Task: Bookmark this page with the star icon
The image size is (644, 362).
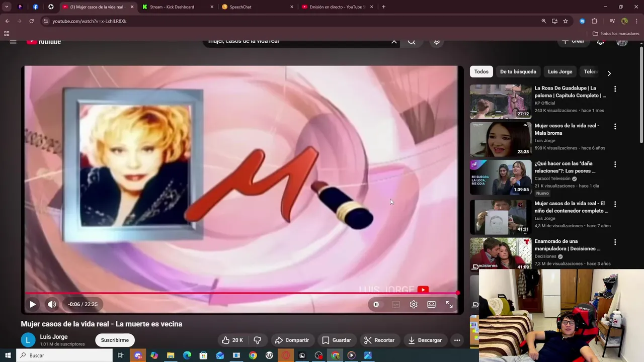Action: point(566,21)
